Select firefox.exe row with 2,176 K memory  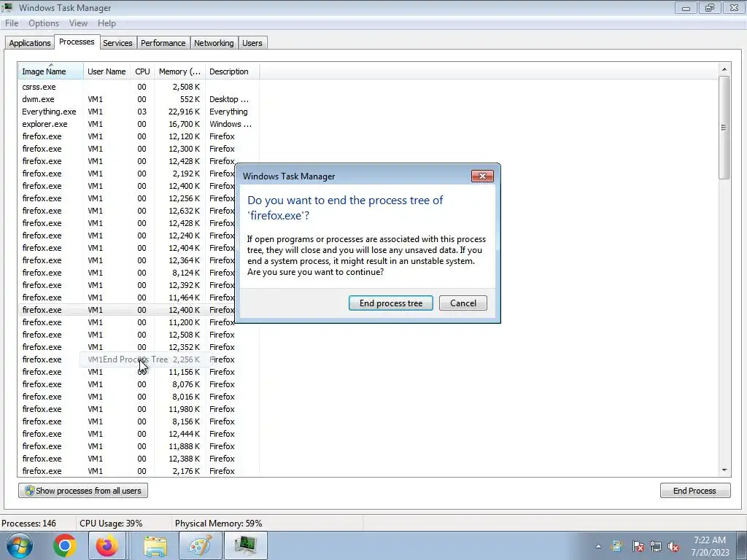138,470
